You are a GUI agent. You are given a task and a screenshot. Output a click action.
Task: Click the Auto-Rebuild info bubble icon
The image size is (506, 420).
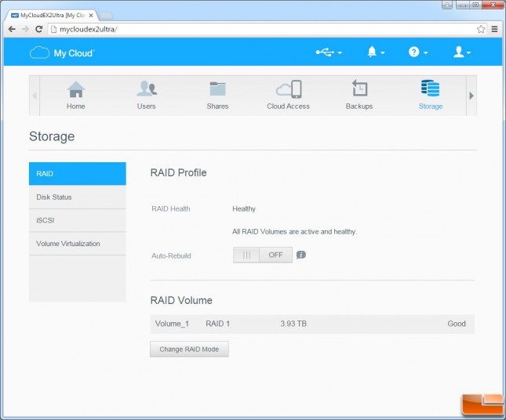click(x=301, y=255)
